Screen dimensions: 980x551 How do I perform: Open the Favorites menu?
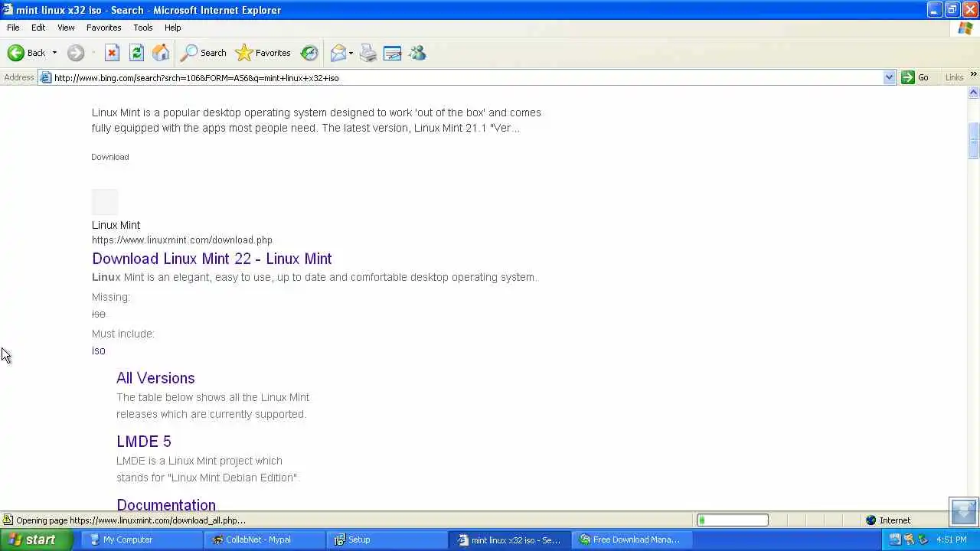103,28
